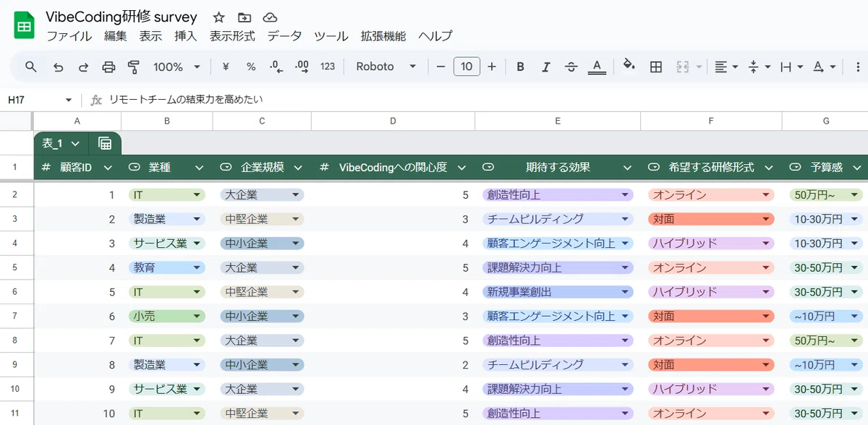Open the 挿入 menu
Viewport: 868px width, 425px height.
click(186, 36)
